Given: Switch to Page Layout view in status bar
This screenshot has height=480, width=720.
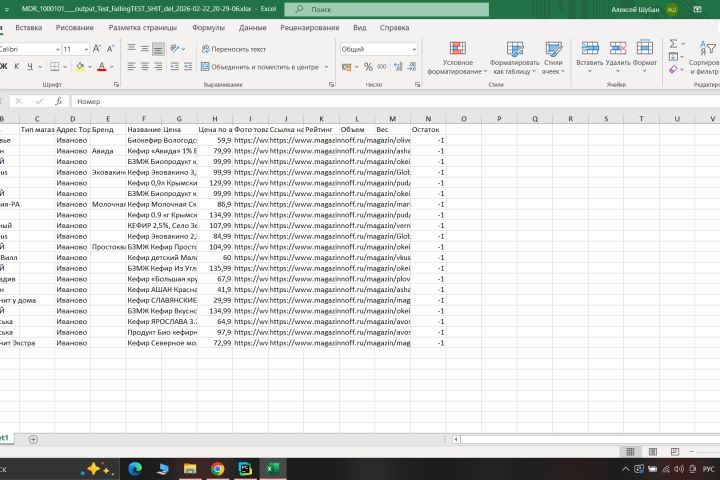Looking at the screenshot, I should 652,452.
